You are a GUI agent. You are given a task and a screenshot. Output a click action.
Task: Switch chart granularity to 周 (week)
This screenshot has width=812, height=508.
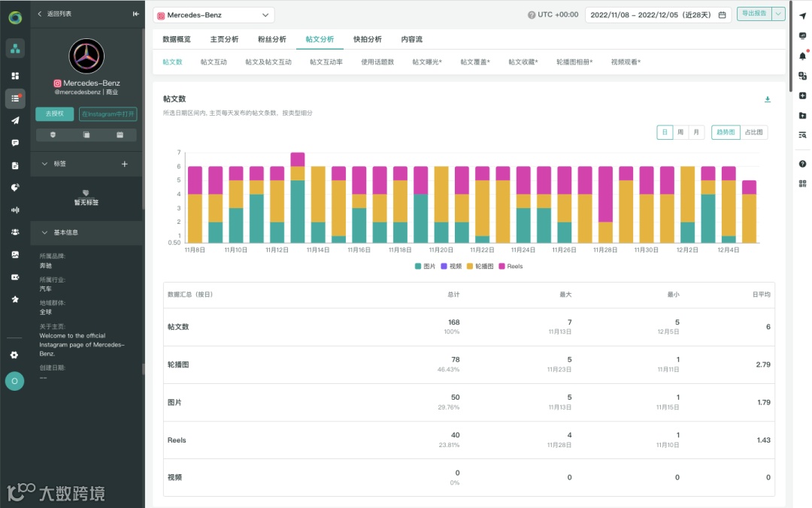click(680, 132)
